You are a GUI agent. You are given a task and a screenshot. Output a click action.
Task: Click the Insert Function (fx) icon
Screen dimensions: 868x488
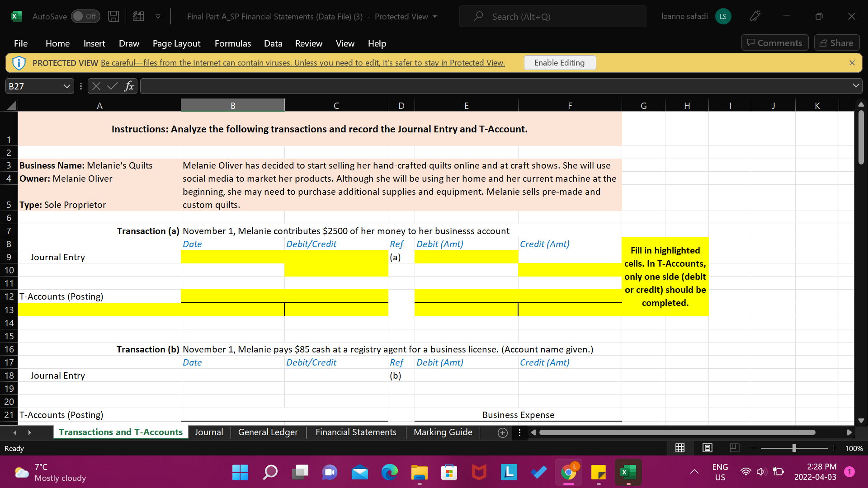(129, 86)
